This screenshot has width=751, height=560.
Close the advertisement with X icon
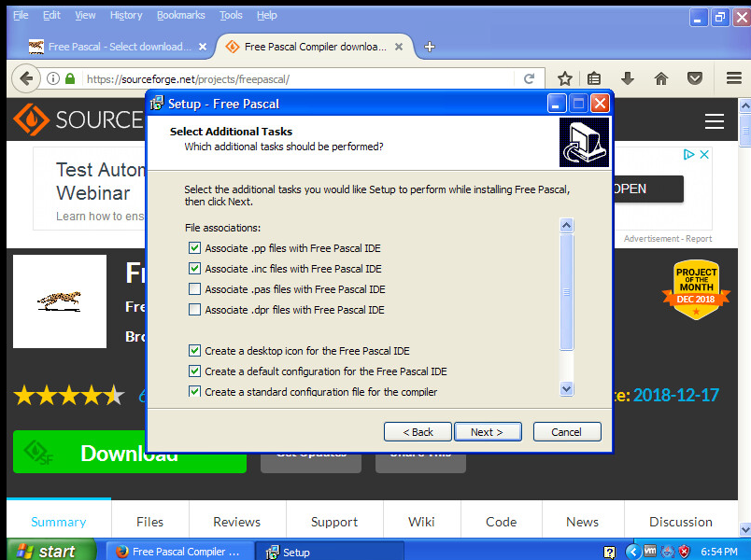tap(704, 154)
